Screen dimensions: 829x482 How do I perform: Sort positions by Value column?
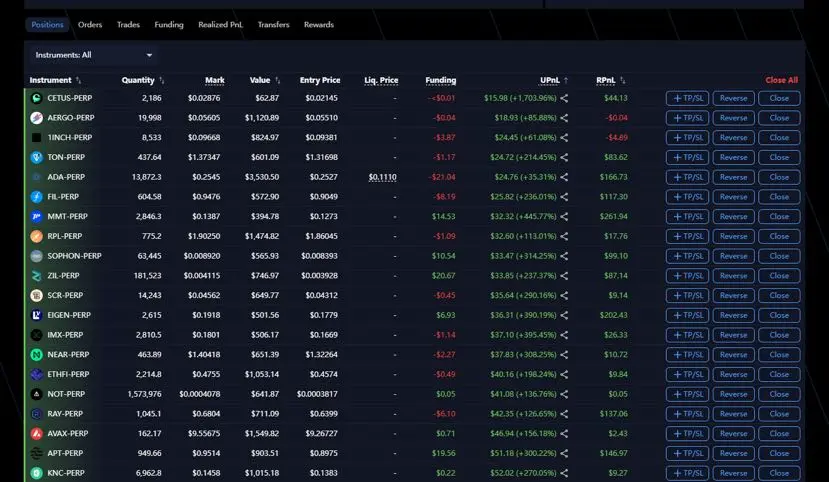point(265,80)
